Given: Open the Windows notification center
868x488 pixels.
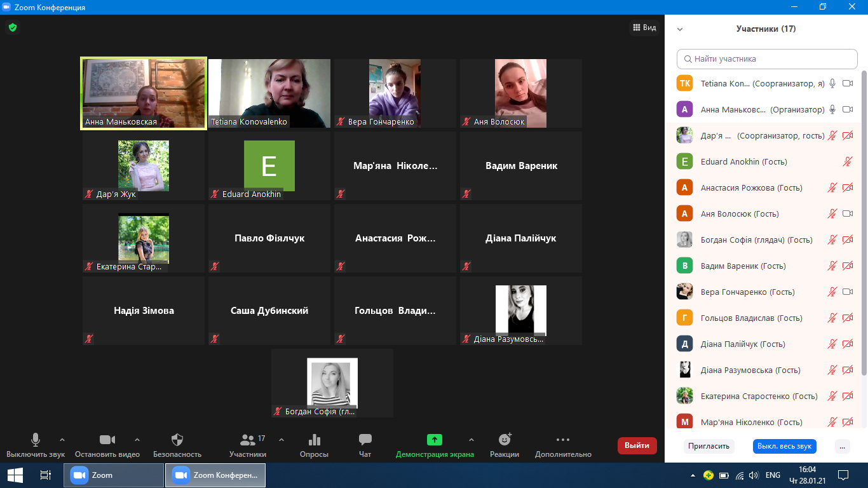Looking at the screenshot, I should 843,475.
